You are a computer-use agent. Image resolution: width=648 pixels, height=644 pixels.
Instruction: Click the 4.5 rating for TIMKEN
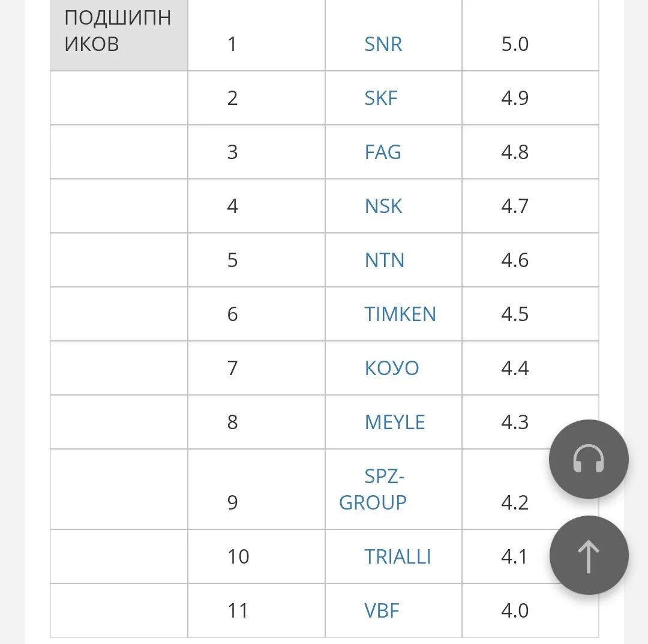[515, 314]
